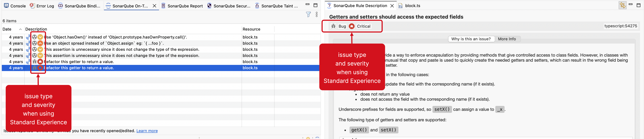Click code smell icon on object spread row
This screenshot has width=644, height=139.
34,43
